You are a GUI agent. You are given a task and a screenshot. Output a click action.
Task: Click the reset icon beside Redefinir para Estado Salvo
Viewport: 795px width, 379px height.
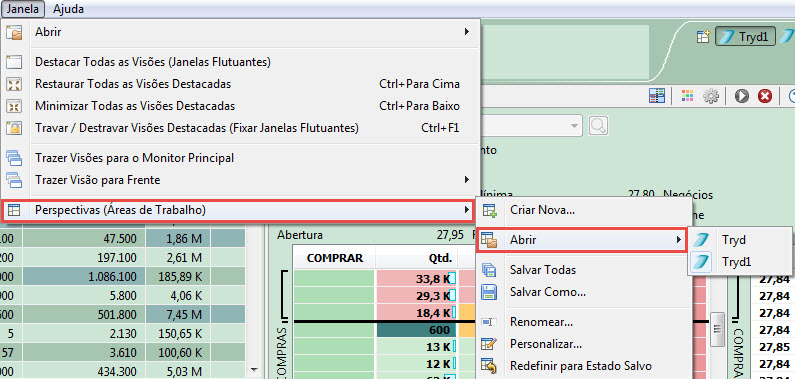pos(489,366)
